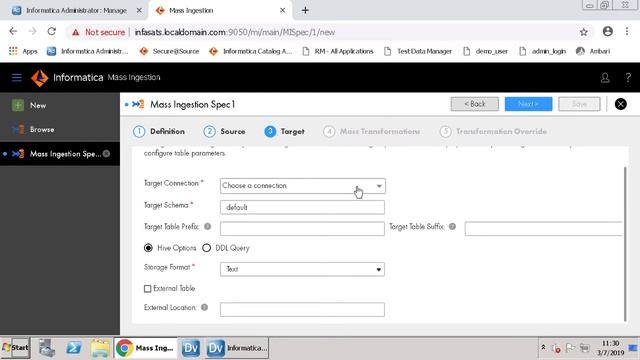Open a new browser tab

(x=305, y=10)
